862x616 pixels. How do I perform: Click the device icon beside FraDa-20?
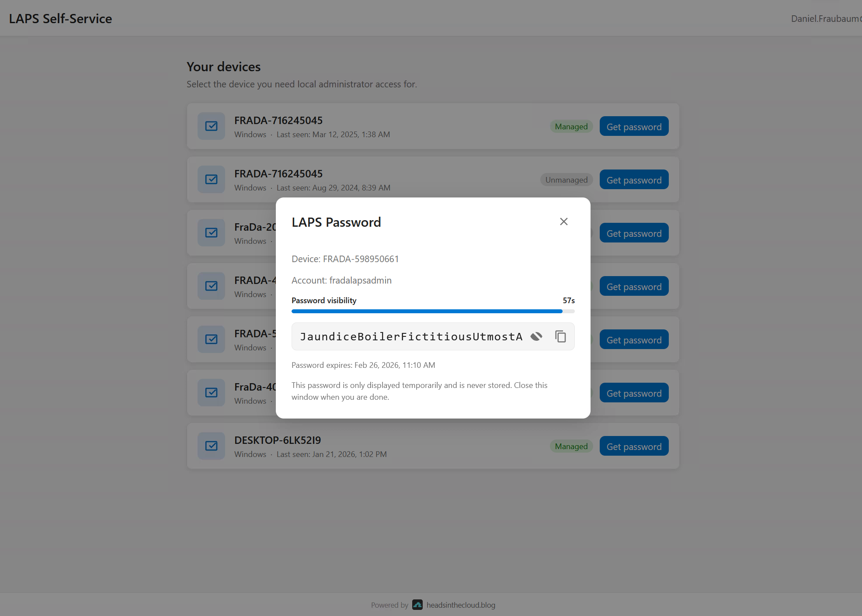pyautogui.click(x=211, y=232)
